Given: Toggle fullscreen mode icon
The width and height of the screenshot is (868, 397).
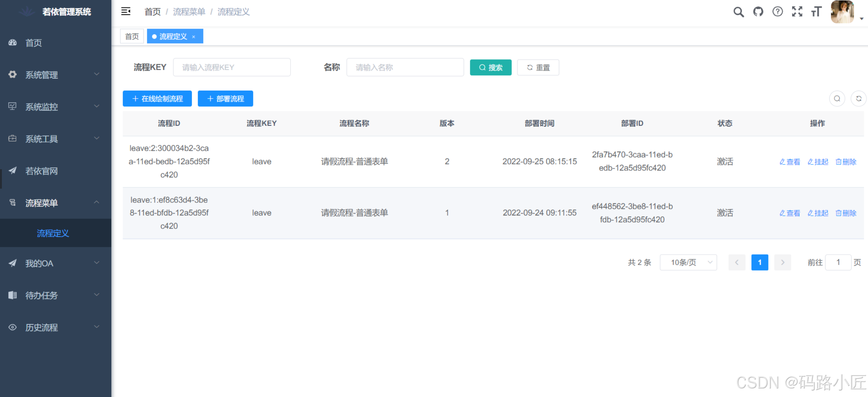Looking at the screenshot, I should (797, 12).
